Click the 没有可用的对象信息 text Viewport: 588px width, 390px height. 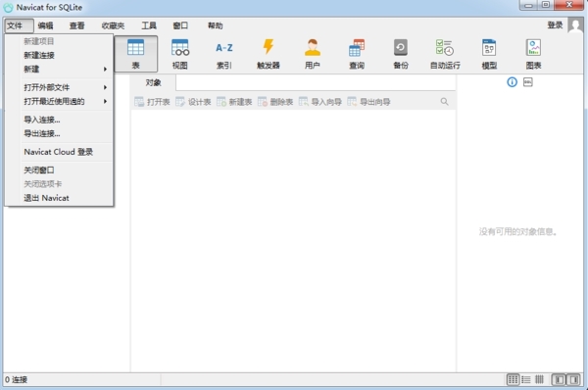pos(517,232)
